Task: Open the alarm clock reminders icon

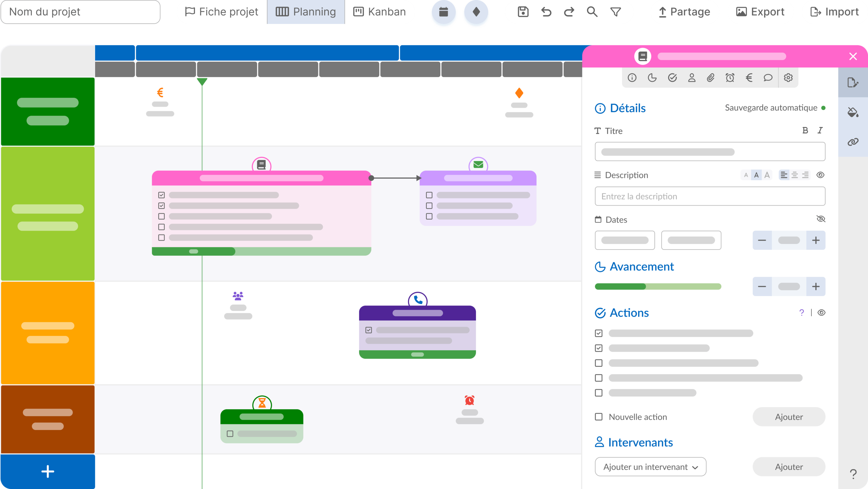Action: (730, 78)
